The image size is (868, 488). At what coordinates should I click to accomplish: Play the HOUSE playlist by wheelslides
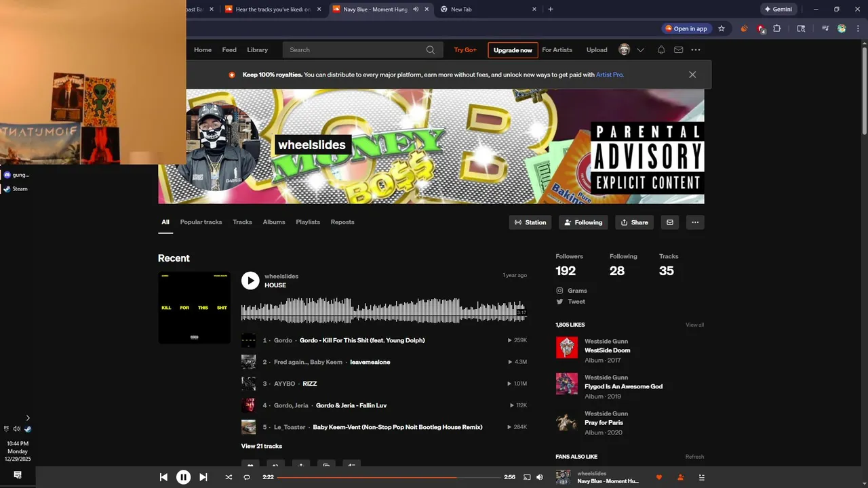[x=250, y=281]
